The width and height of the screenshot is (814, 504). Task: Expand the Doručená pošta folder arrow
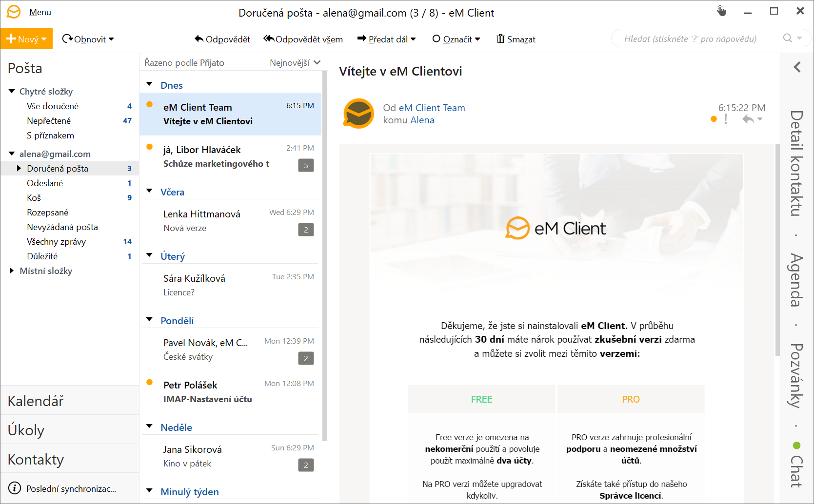coord(19,169)
